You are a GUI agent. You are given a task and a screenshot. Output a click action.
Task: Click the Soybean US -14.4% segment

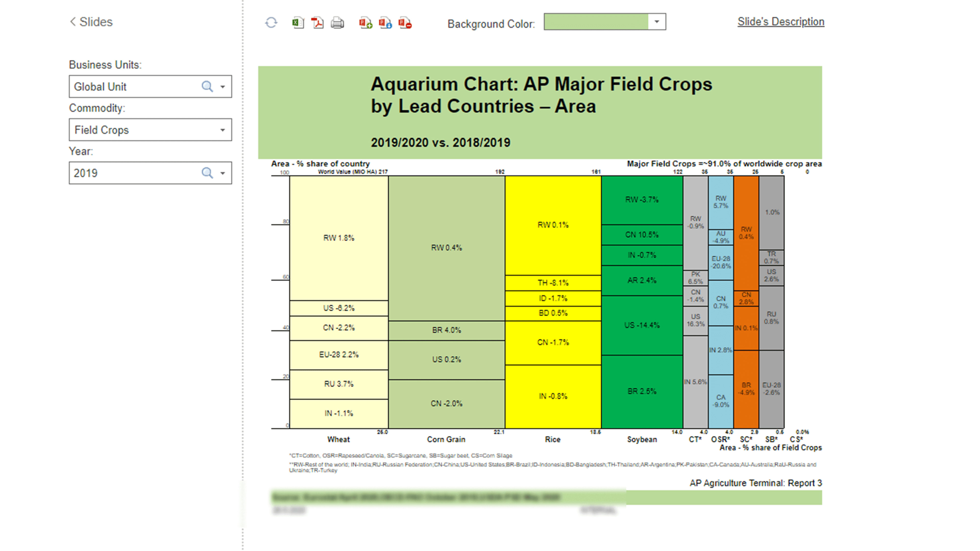[642, 325]
